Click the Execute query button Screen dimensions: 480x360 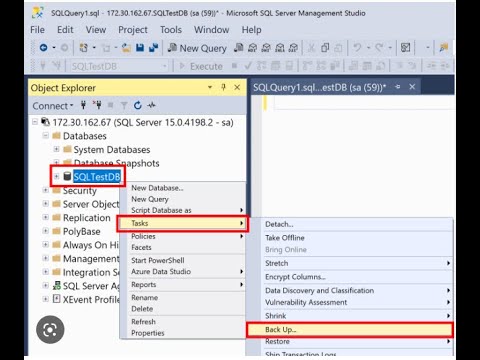pos(201,66)
